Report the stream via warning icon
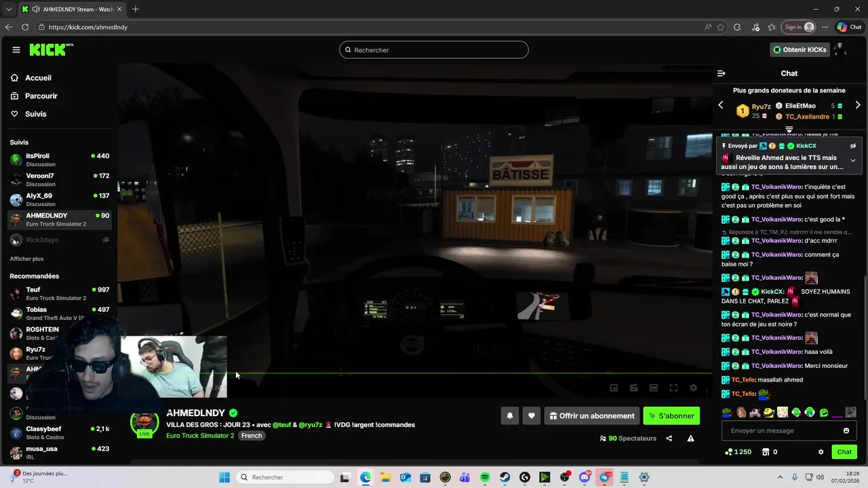 [690, 439]
